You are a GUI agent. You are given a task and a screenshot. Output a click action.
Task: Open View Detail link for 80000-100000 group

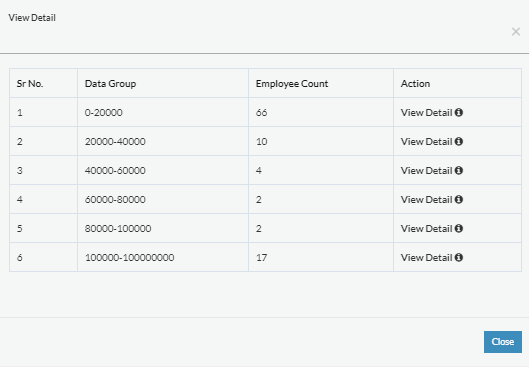tap(426, 229)
